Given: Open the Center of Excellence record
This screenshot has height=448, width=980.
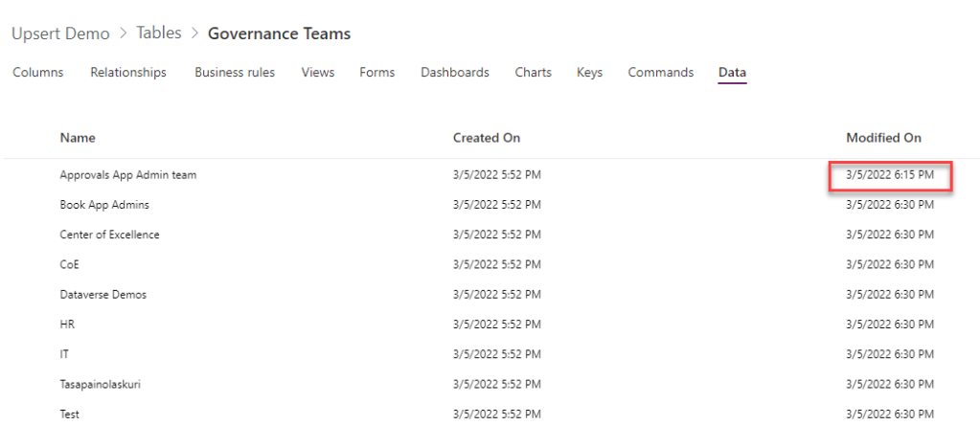Looking at the screenshot, I should click(109, 235).
